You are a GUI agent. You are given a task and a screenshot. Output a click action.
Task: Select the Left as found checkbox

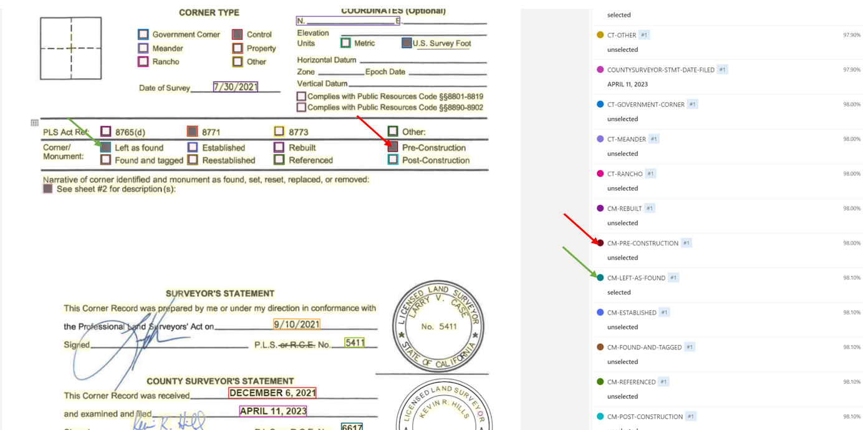pos(106,147)
